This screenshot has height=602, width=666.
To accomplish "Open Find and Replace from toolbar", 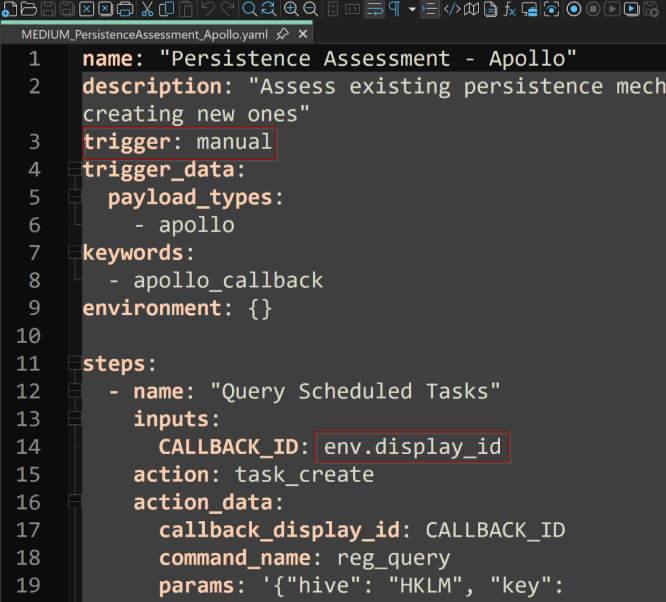I will [x=269, y=8].
